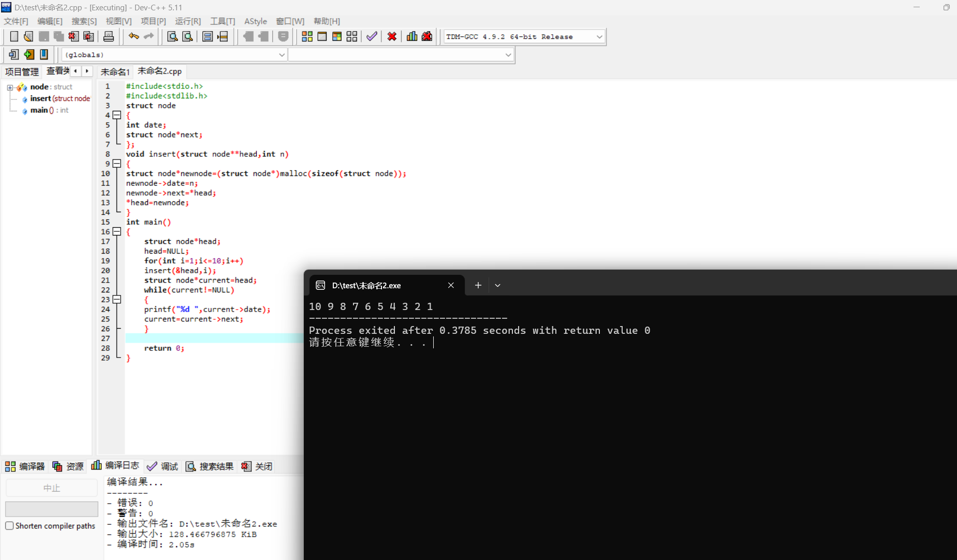Open the 编译日志 bottom panel tab
This screenshot has height=560, width=957.
click(115, 466)
